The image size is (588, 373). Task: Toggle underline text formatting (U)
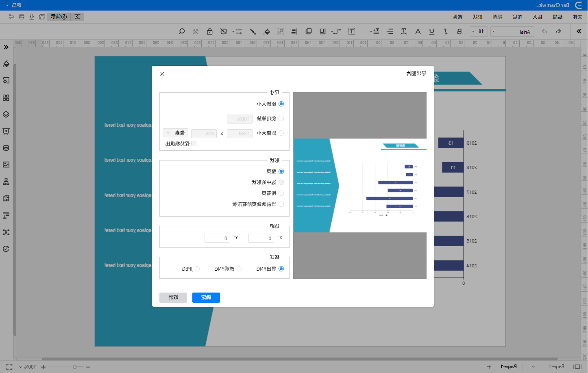432,31
